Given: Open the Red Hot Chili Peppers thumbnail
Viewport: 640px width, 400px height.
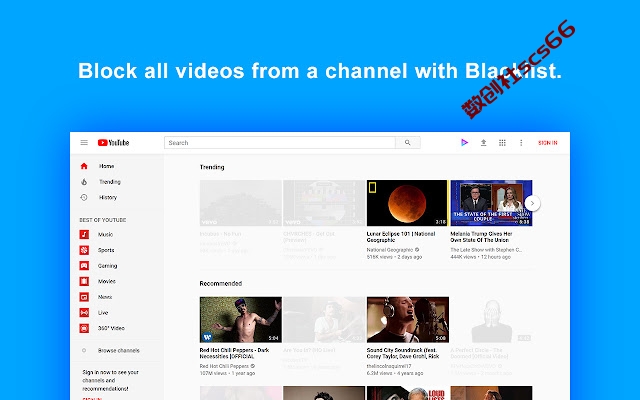Looking at the screenshot, I should 240,320.
